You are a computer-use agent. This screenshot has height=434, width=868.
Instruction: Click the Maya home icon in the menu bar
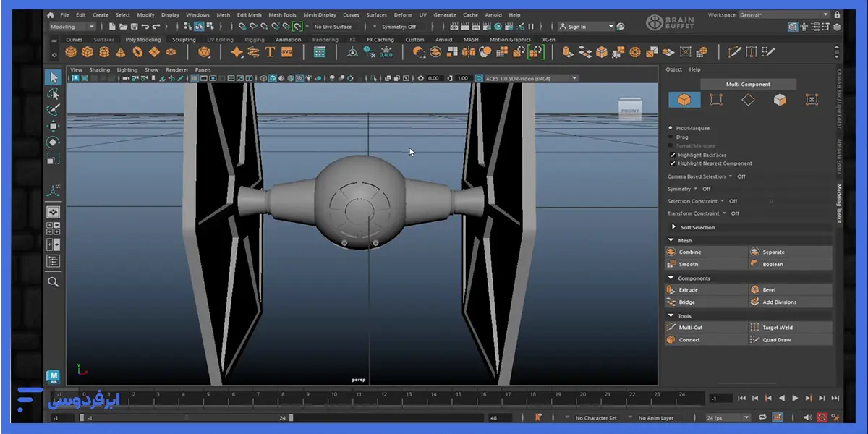(x=51, y=14)
